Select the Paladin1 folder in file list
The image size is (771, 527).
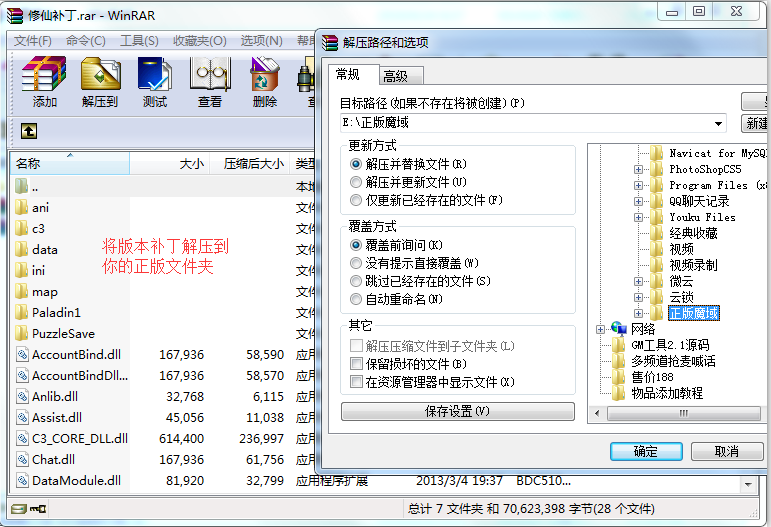pyautogui.click(x=56, y=312)
